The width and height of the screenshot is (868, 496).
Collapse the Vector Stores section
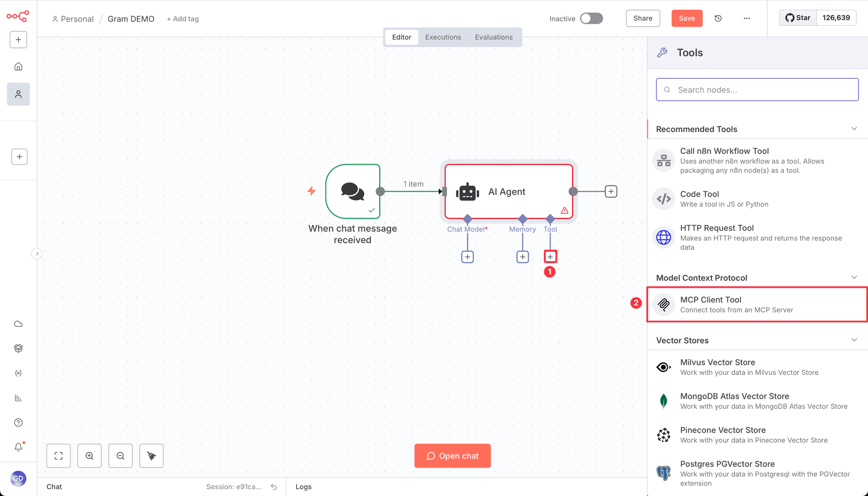coord(854,340)
